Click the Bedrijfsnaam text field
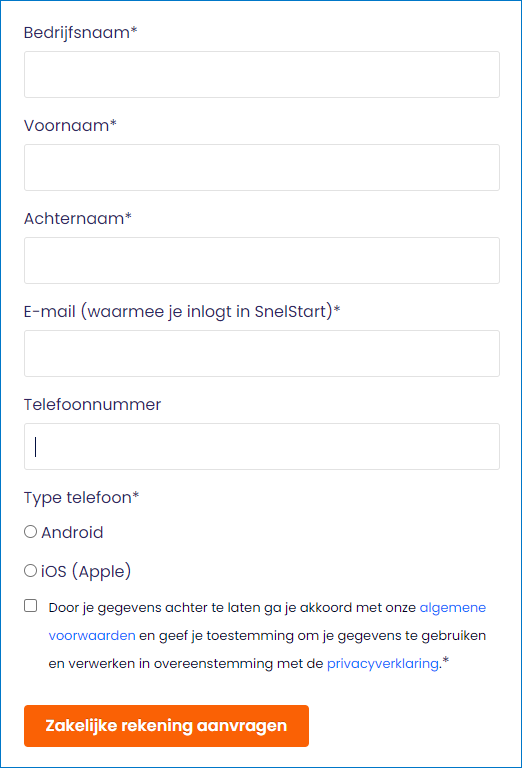Viewport: 522px width, 768px height. tap(262, 74)
